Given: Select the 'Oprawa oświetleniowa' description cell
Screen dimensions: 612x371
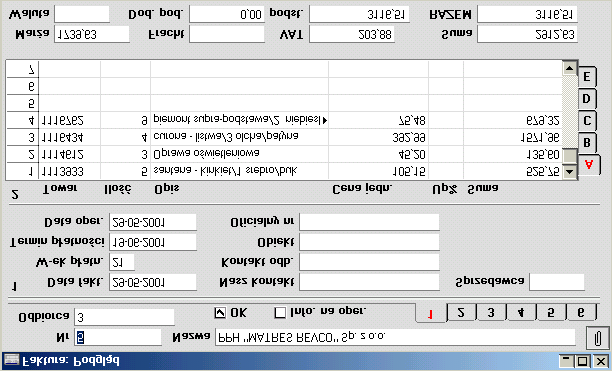Looking at the screenshot, I should click(x=239, y=154).
